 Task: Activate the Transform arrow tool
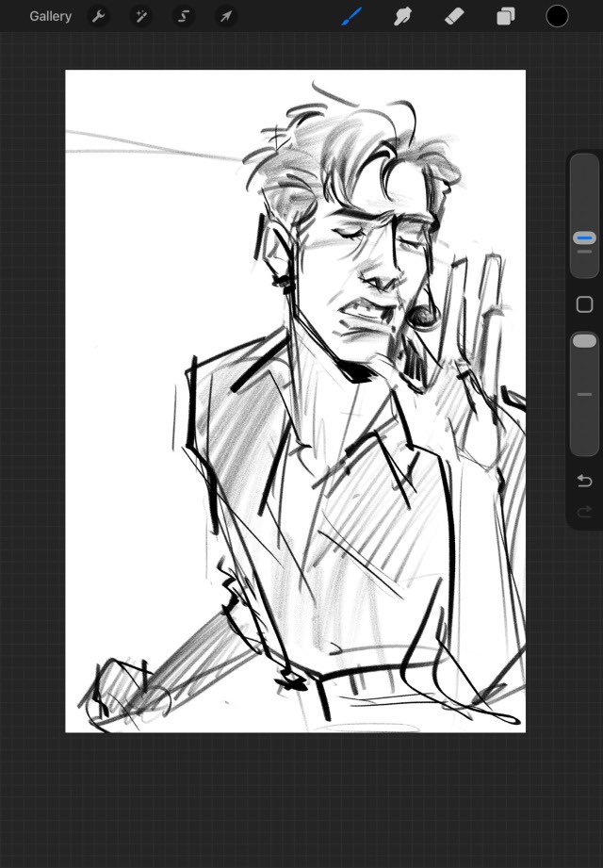point(226,17)
